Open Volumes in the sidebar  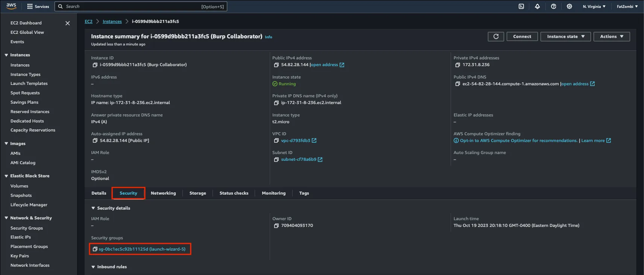coord(19,186)
